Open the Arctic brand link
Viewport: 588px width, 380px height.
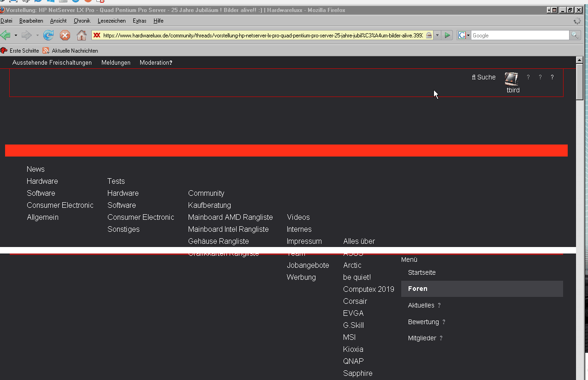pyautogui.click(x=352, y=265)
